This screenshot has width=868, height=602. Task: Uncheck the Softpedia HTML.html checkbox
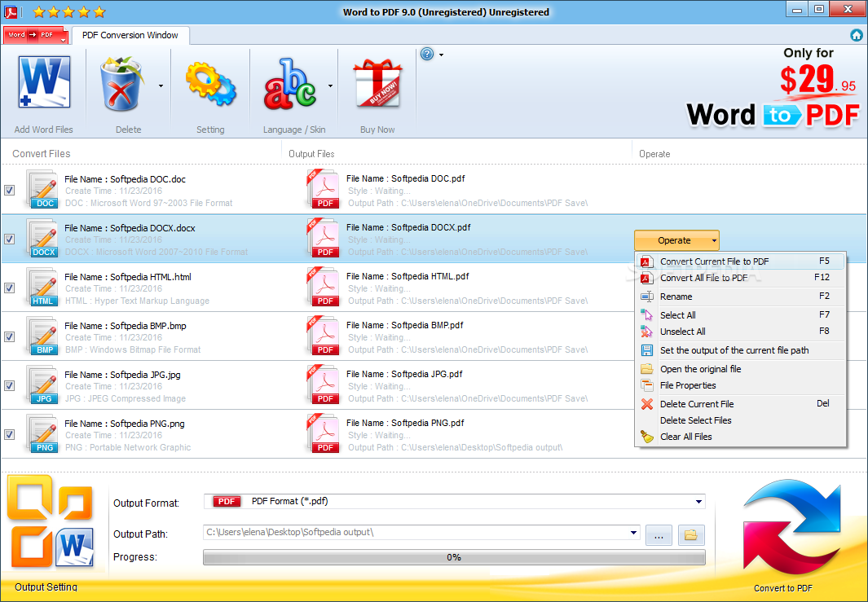(x=10, y=288)
